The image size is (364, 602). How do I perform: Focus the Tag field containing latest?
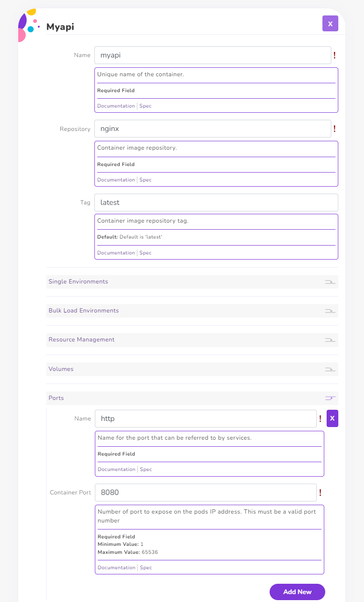(216, 203)
